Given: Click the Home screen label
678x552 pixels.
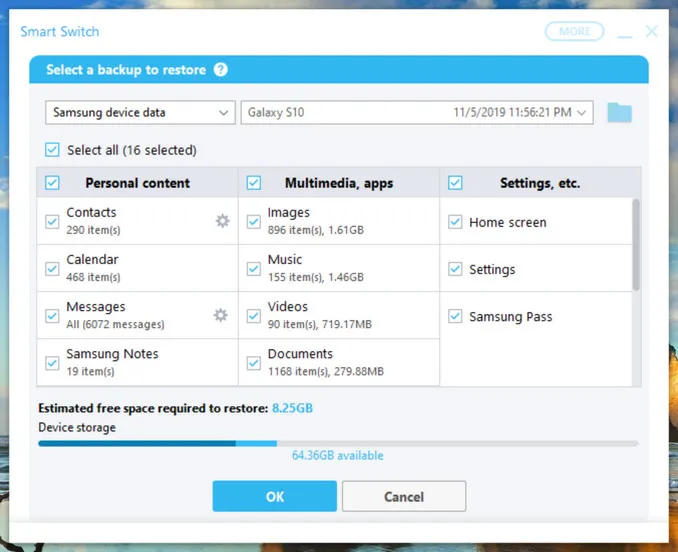Looking at the screenshot, I should pyautogui.click(x=508, y=223).
